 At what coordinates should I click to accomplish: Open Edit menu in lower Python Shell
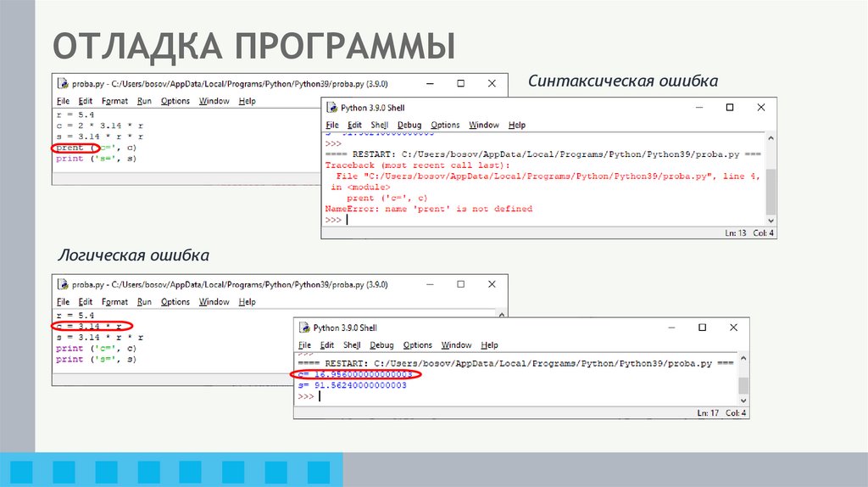[x=326, y=345]
